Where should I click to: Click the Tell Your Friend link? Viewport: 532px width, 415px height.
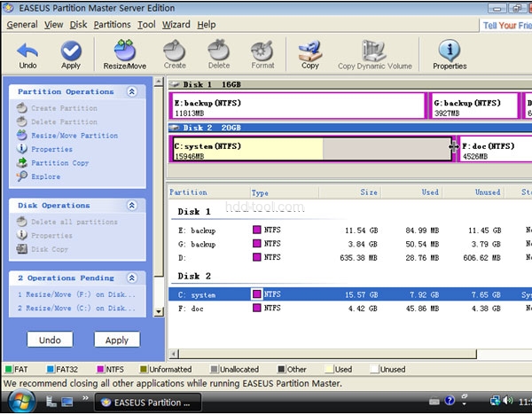tap(507, 26)
